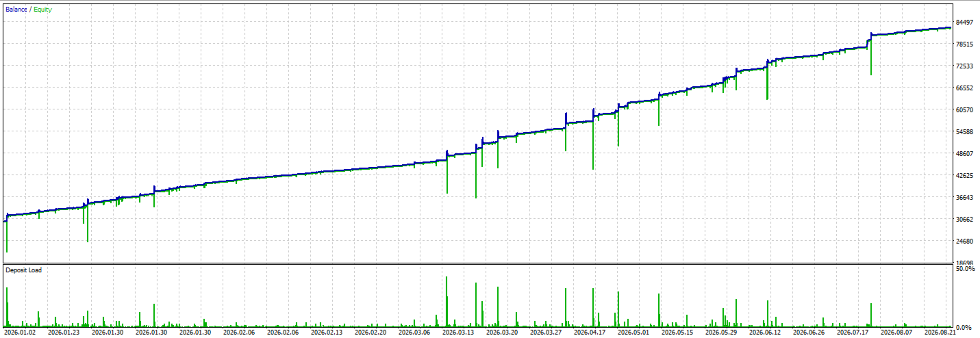The image size is (980, 338).
Task: Click the 2026.05.01 date label
Action: coord(633,333)
